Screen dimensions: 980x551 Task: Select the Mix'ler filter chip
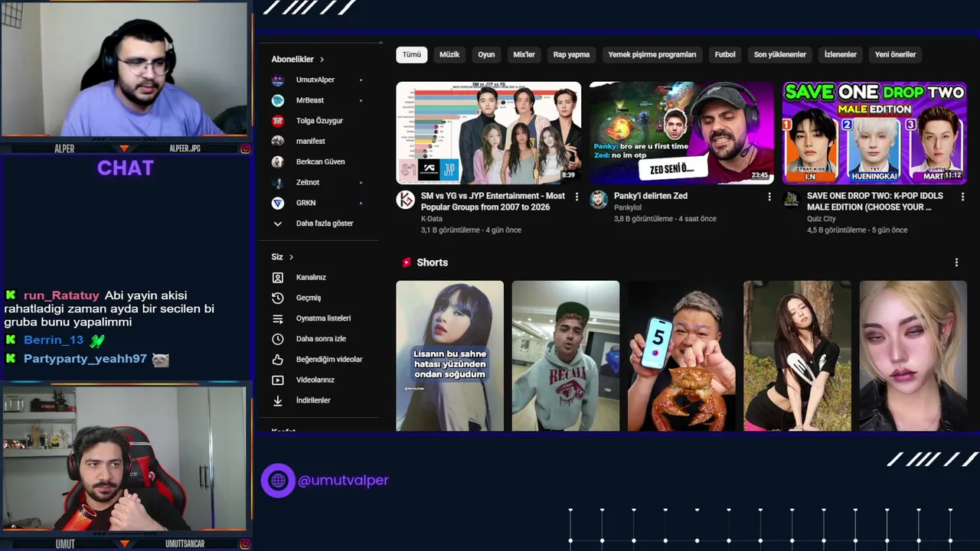coord(524,54)
